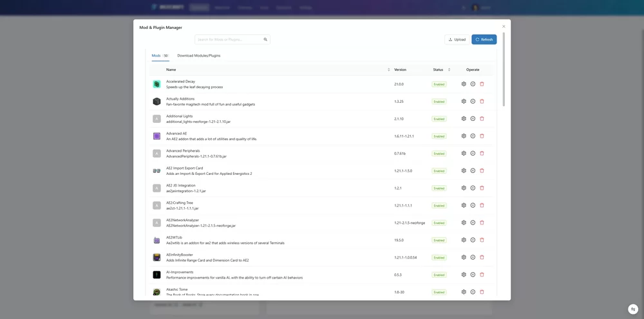The width and height of the screenshot is (644, 319).
Task: Open settings gear for Additional Lights
Action: [x=464, y=118]
